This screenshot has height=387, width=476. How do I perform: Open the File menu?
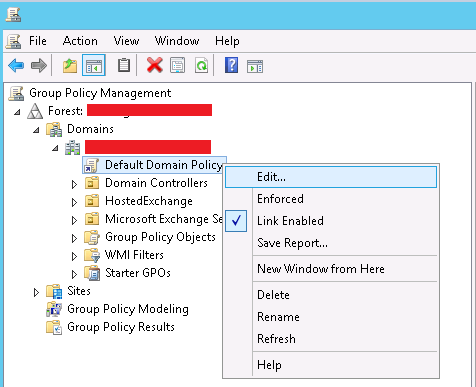click(x=38, y=41)
